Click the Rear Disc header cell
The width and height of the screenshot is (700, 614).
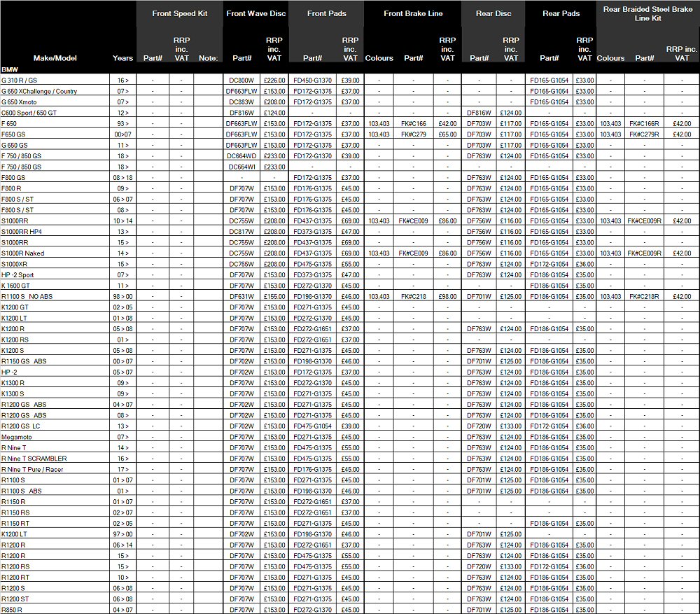point(493,13)
